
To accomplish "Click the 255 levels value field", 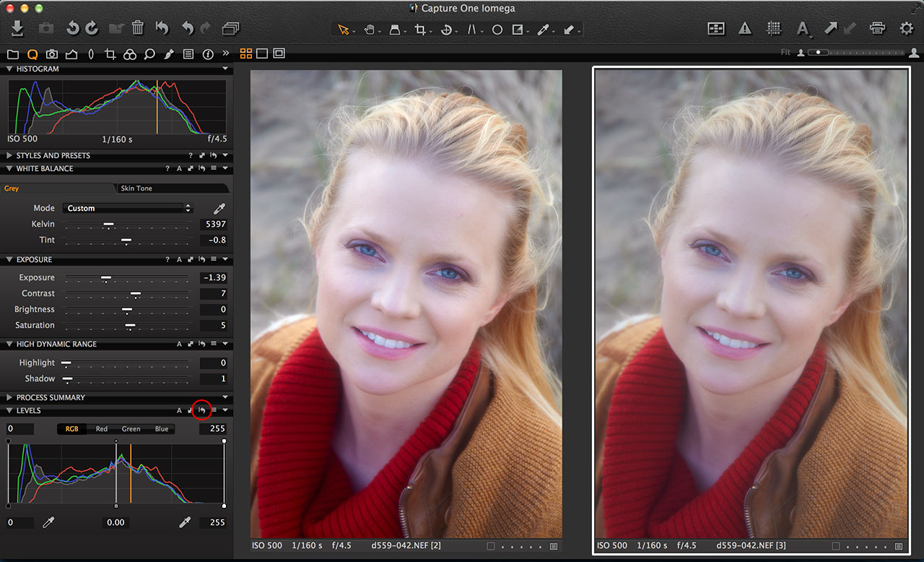I will [x=214, y=428].
